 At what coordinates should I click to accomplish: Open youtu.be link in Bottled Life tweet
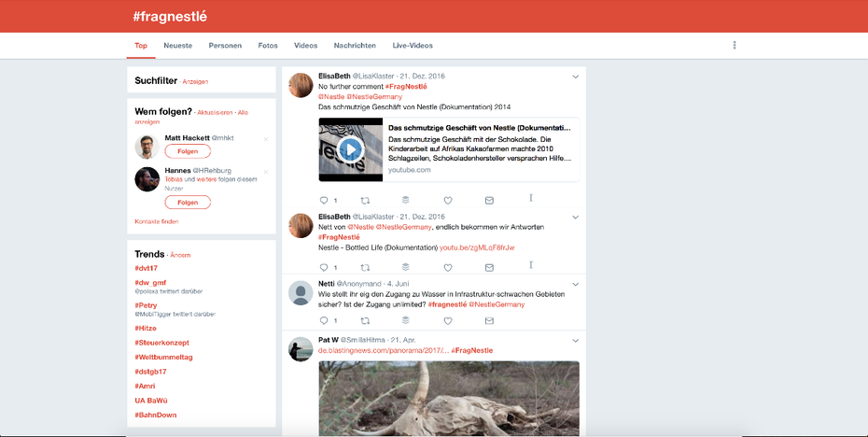pyautogui.click(x=477, y=247)
